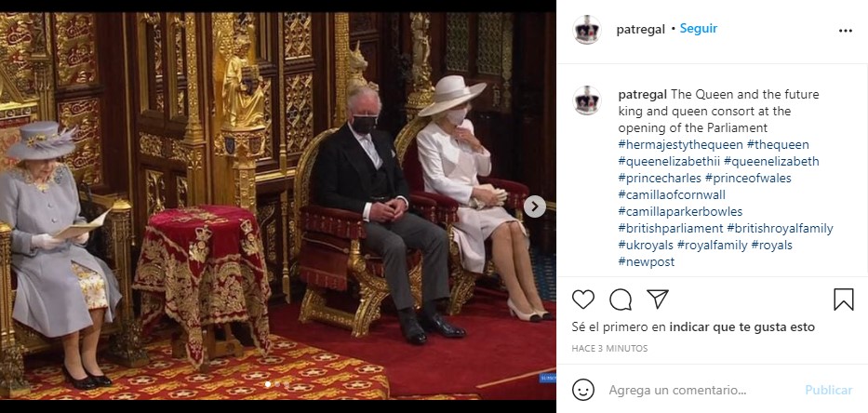This screenshot has width=868, height=413.
Task: Open the #newpost hashtag link
Action: tap(647, 262)
